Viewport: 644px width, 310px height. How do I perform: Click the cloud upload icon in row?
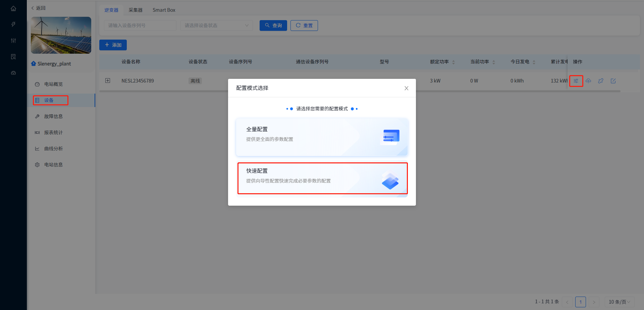pos(588,81)
